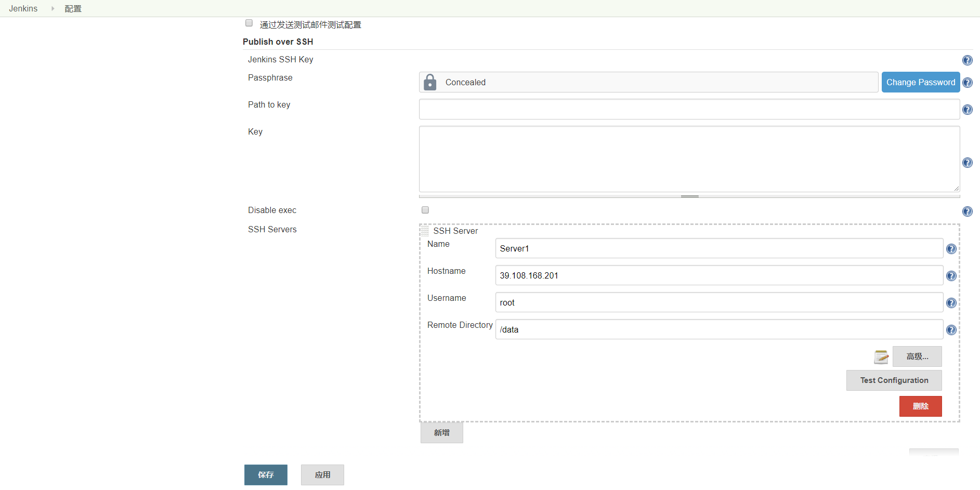Open help for Path to key

pyautogui.click(x=967, y=110)
